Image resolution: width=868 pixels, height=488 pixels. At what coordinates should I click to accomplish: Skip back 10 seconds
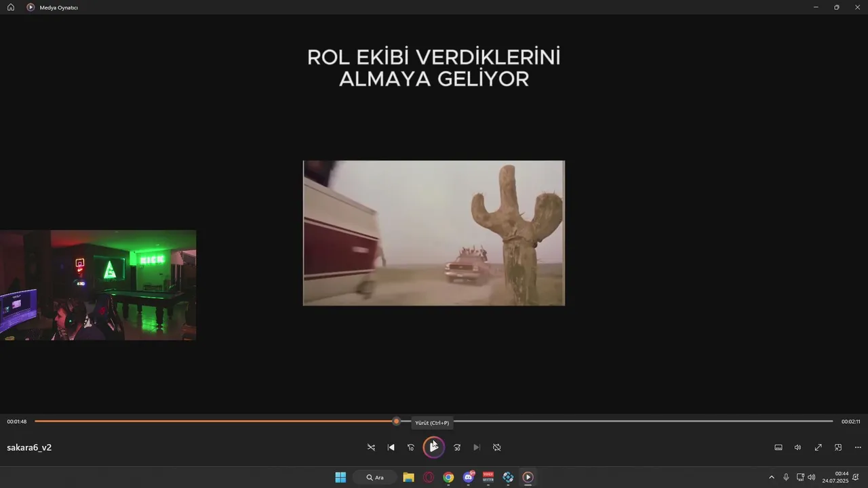click(x=410, y=447)
